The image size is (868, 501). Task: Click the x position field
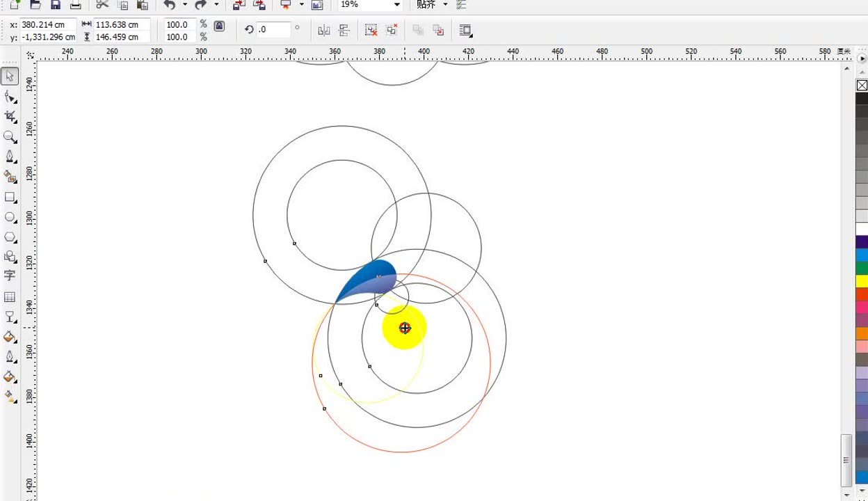click(47, 24)
